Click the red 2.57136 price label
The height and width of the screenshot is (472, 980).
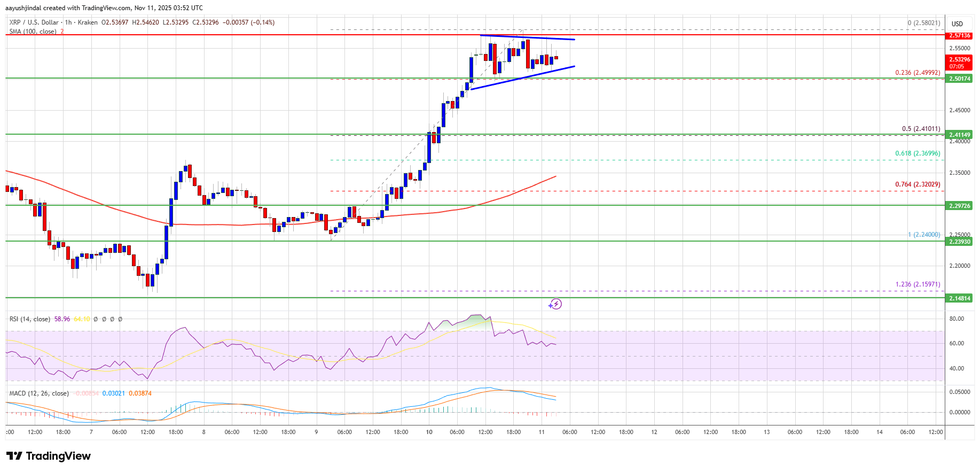tap(959, 35)
